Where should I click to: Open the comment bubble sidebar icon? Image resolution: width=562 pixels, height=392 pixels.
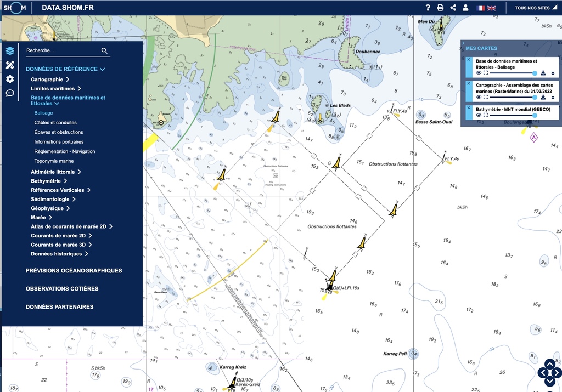coord(10,93)
